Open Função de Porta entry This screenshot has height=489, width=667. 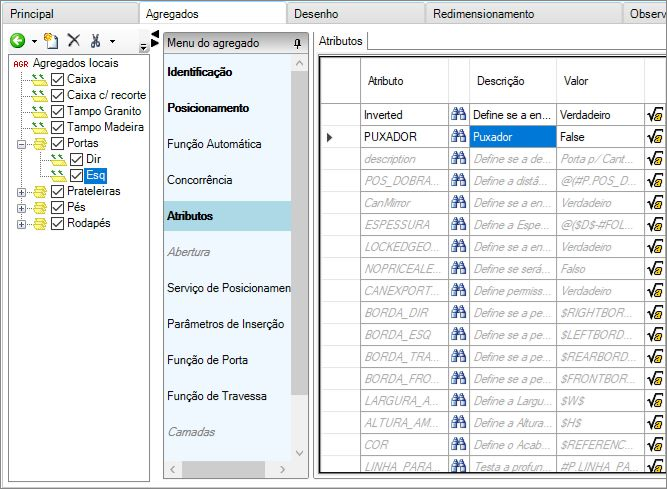[207, 360]
